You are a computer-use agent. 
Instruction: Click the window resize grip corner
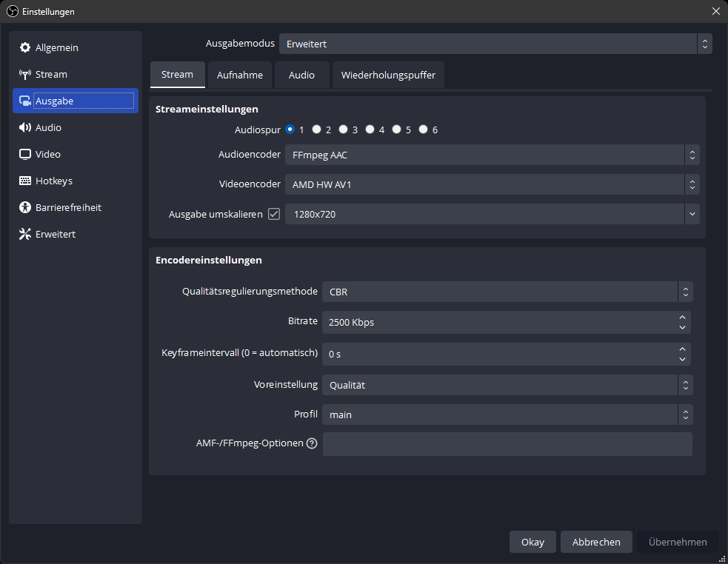pos(721,559)
